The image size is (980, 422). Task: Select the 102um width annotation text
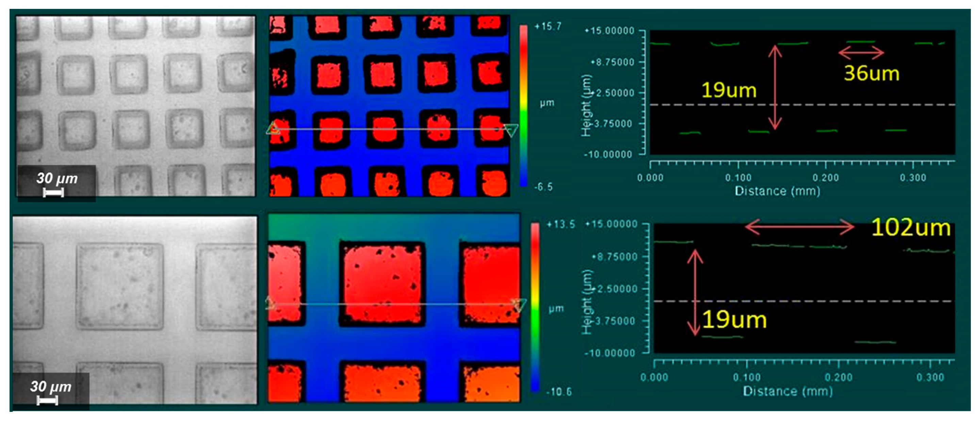(911, 228)
